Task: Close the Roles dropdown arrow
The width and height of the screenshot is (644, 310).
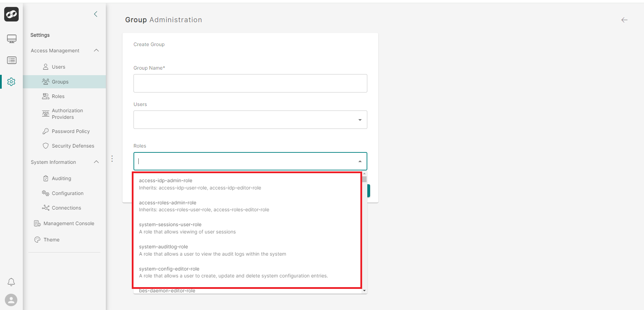Action: pyautogui.click(x=360, y=161)
